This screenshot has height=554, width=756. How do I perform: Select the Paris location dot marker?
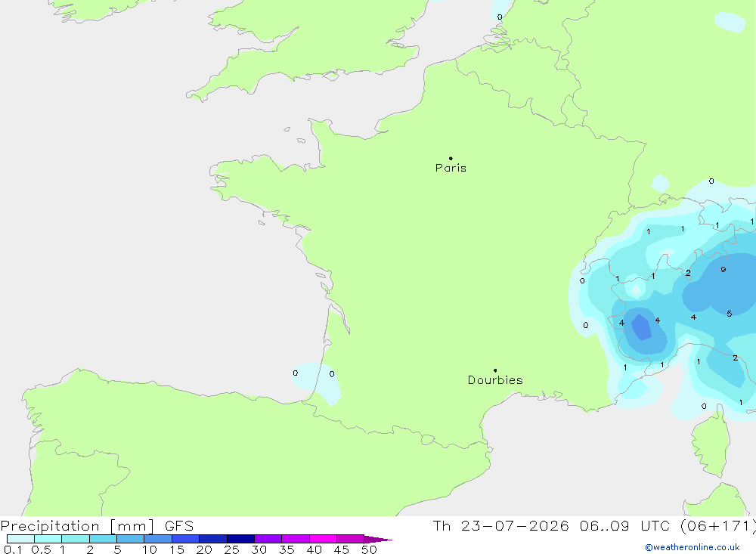pyautogui.click(x=451, y=158)
